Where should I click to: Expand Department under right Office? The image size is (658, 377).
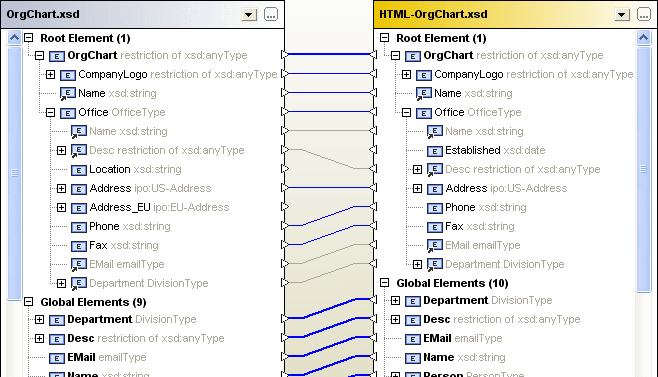click(417, 264)
